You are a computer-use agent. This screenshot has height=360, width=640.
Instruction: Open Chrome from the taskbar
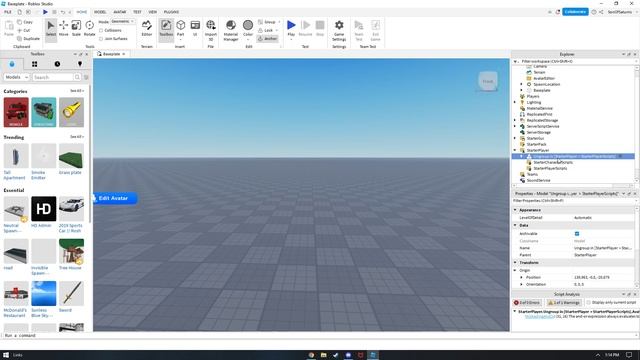(x=311, y=355)
